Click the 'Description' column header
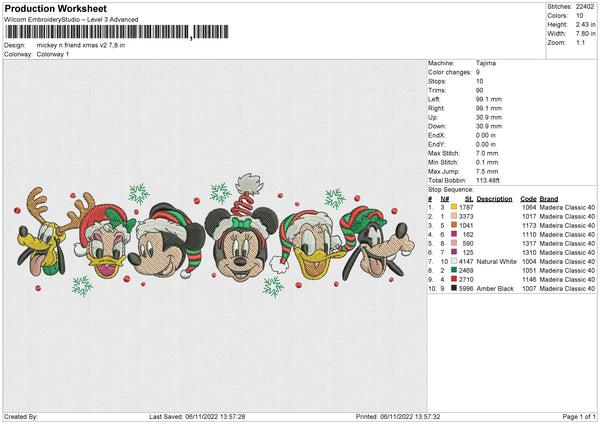 point(494,199)
